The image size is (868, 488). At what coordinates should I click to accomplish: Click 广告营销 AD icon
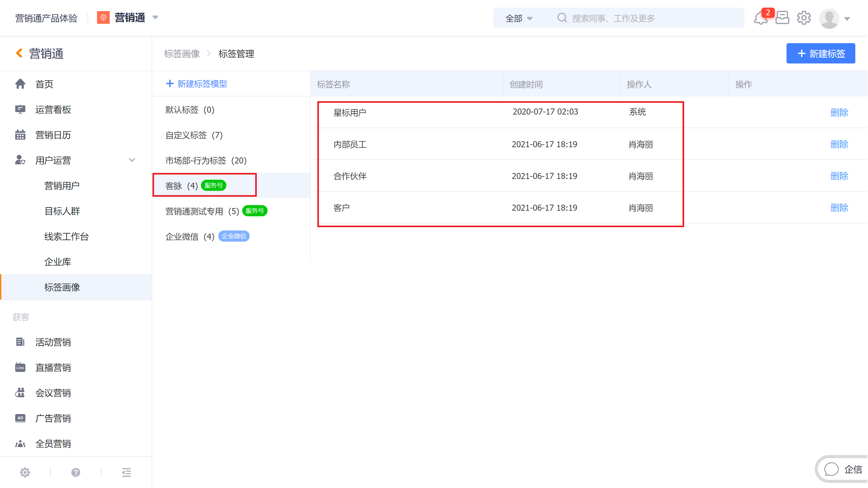(x=20, y=418)
